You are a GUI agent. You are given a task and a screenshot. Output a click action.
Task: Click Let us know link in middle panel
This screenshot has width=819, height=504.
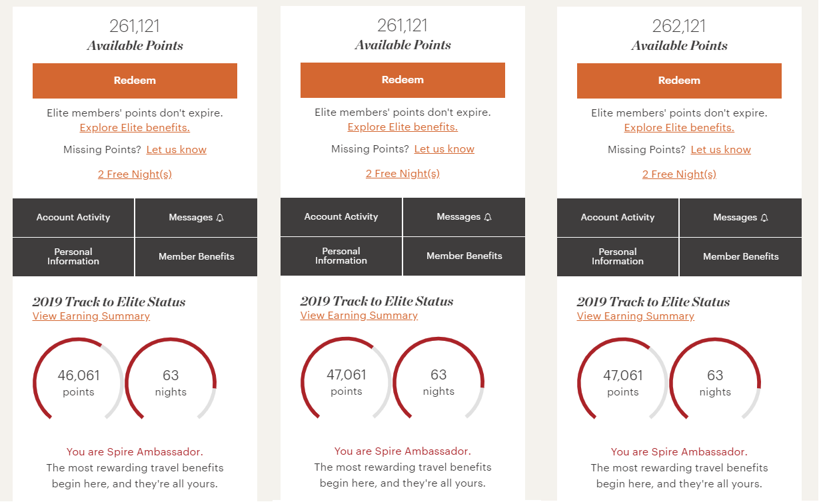[444, 149]
